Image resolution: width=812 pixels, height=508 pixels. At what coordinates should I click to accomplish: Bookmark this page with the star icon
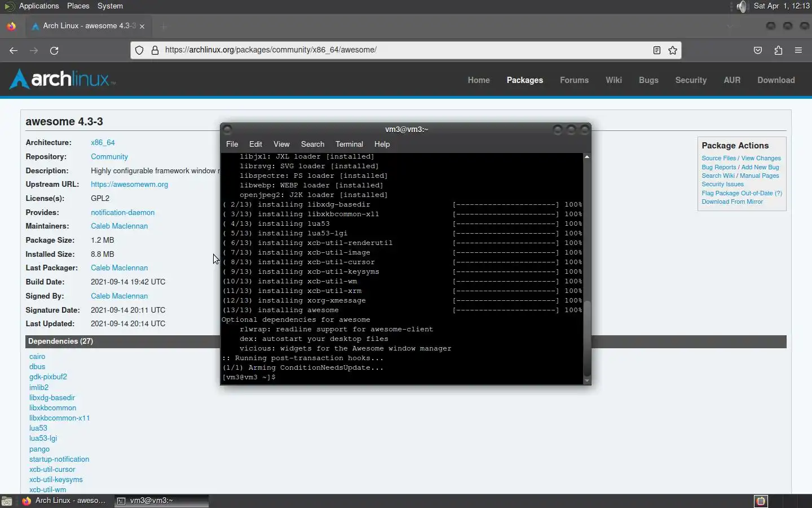673,50
